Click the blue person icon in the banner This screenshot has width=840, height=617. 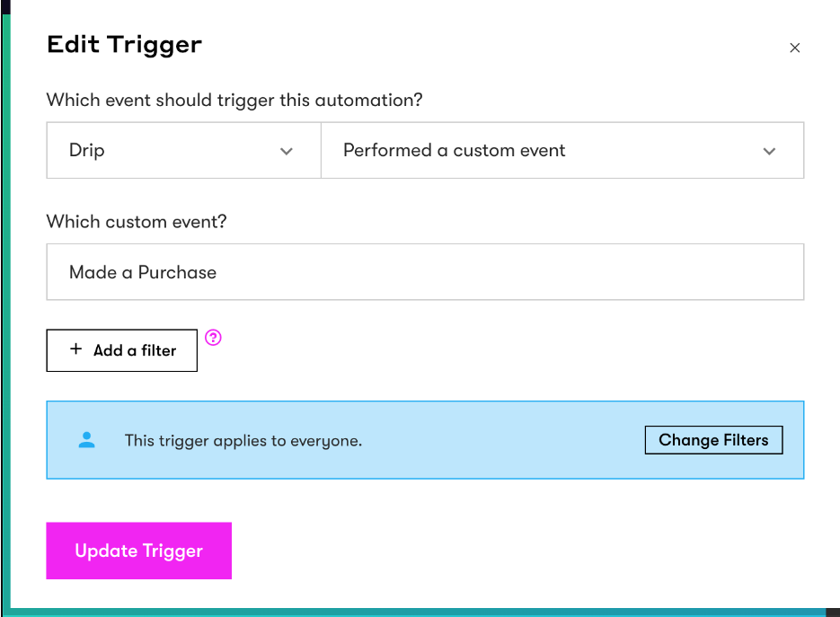pyautogui.click(x=87, y=439)
